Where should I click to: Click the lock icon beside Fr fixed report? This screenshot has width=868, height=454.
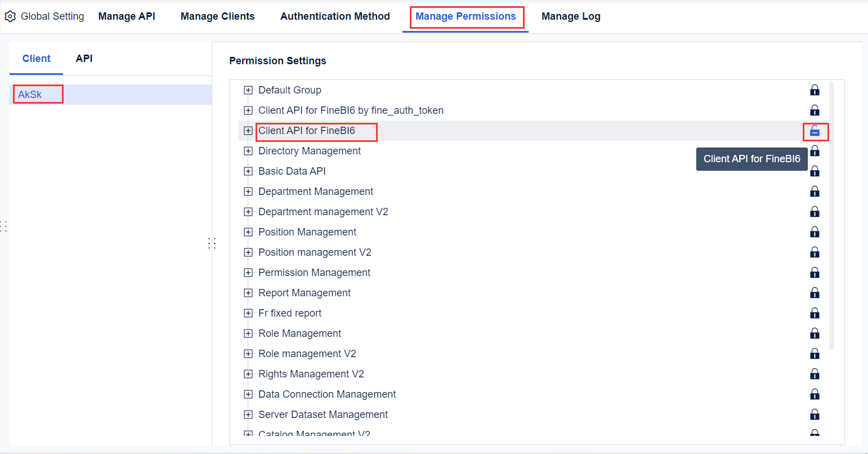815,313
